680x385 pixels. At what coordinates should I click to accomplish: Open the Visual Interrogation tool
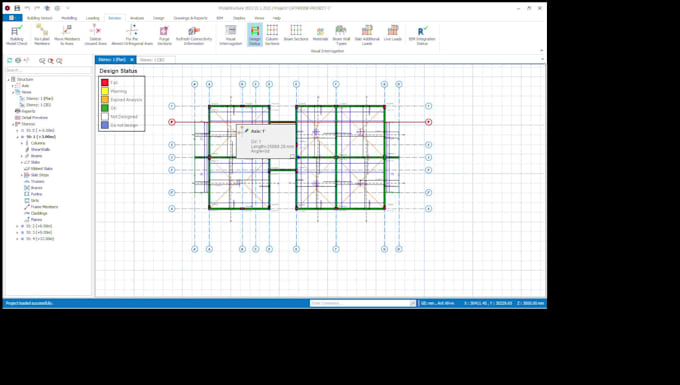click(x=231, y=35)
